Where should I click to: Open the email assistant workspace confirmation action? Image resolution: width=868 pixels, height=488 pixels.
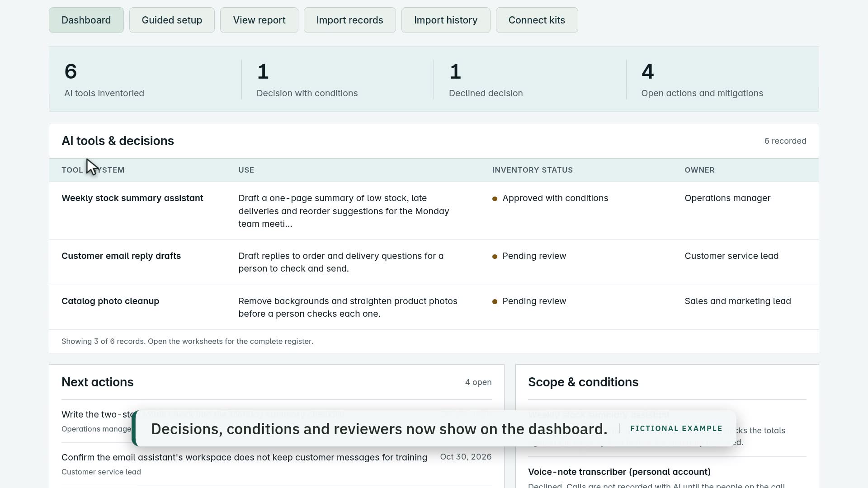tap(244, 457)
